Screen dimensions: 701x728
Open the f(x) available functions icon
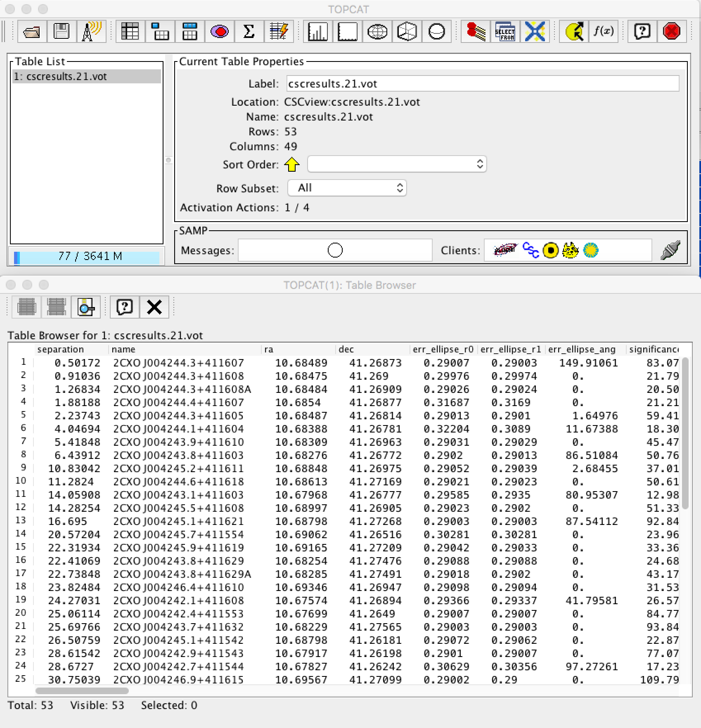click(603, 31)
